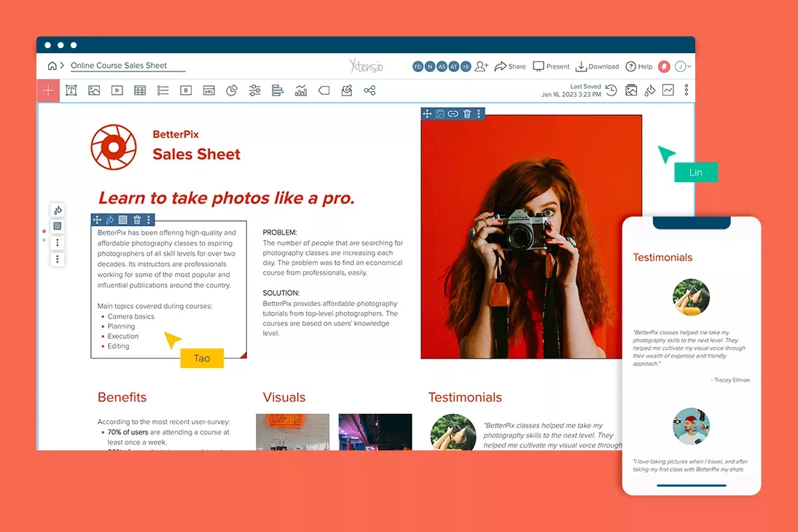The image size is (798, 532).
Task: Expand the user account menu J
Action: point(682,66)
